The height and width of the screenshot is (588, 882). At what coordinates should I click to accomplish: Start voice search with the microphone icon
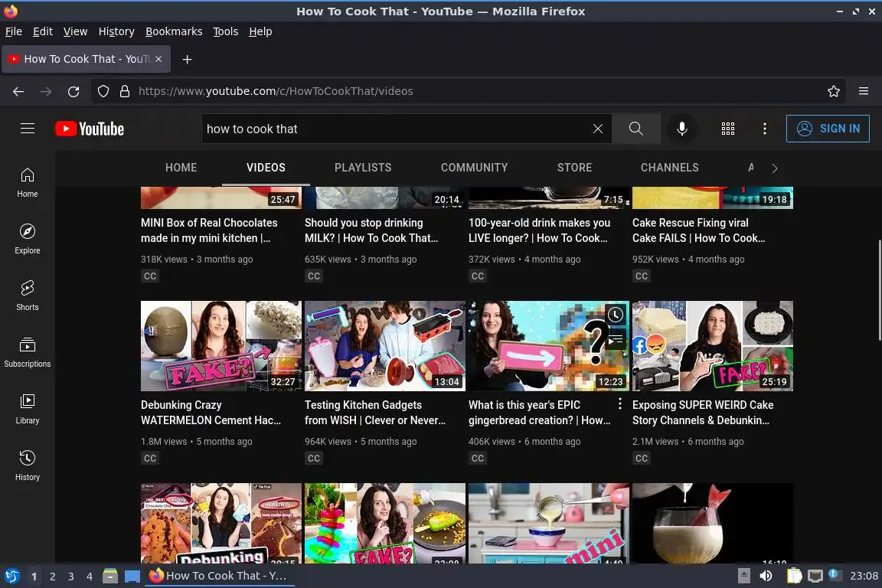pyautogui.click(x=681, y=129)
